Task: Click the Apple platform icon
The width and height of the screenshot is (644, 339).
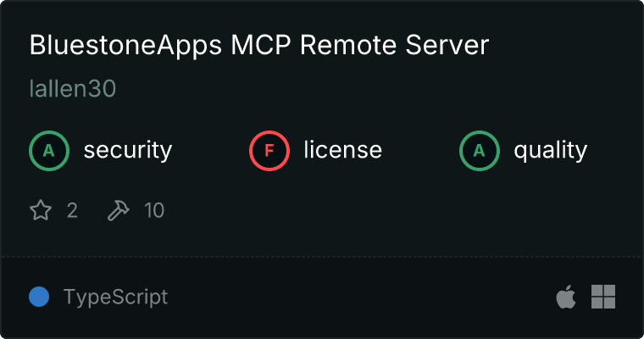Action: 565,297
